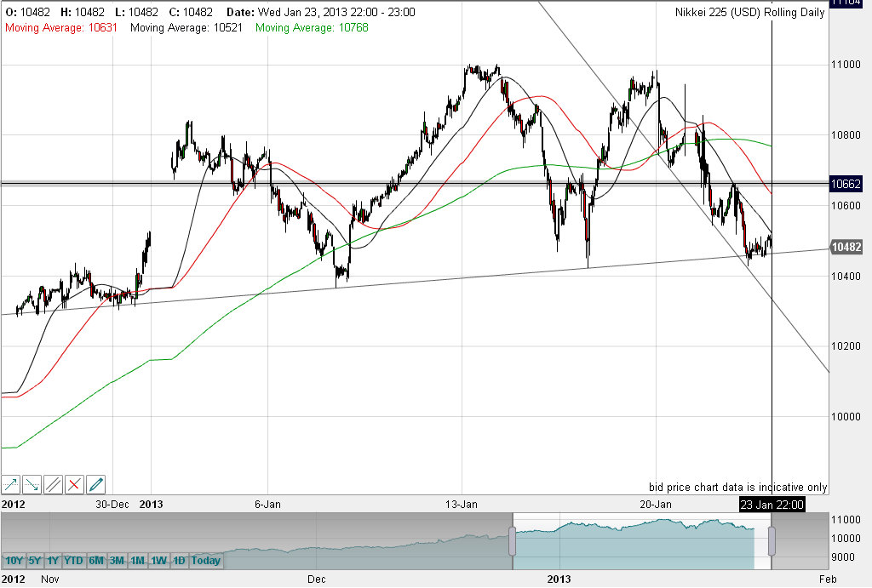
Task: Click the green Moving Average 10768 legend
Action: pyautogui.click(x=312, y=28)
